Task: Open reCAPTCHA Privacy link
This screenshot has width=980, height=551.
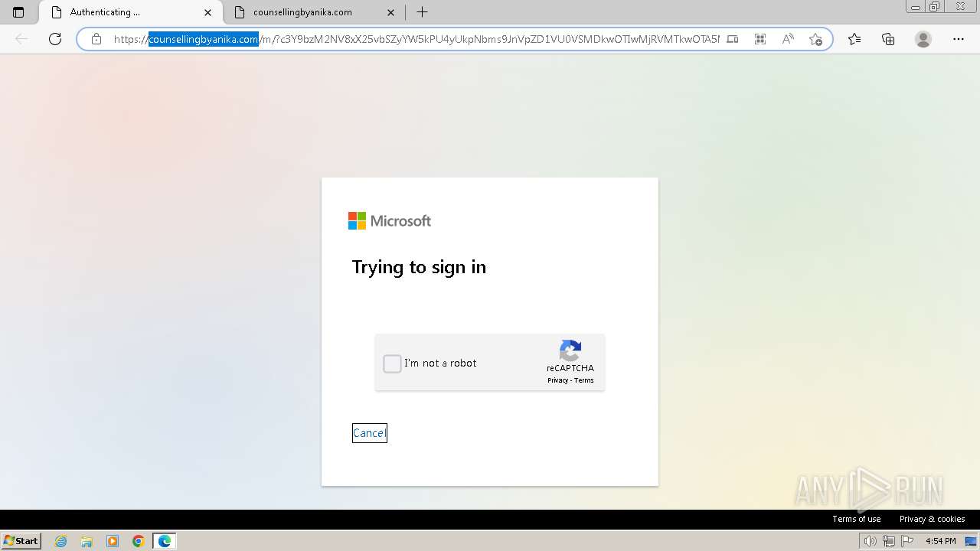Action: coord(557,380)
